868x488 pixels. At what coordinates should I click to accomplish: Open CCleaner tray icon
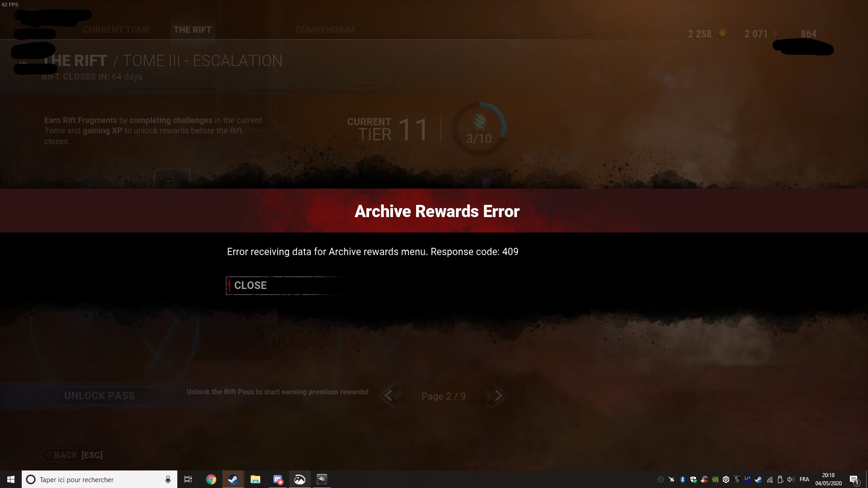[704, 479]
